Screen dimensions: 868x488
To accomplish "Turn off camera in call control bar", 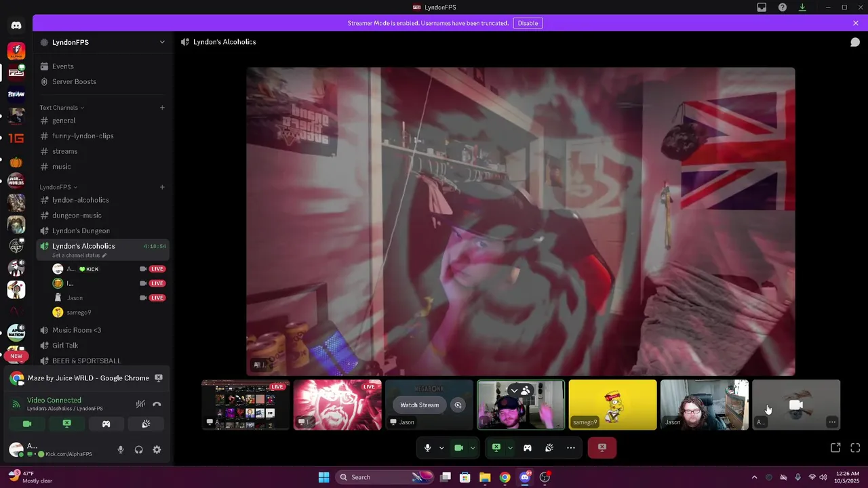I will (x=458, y=447).
